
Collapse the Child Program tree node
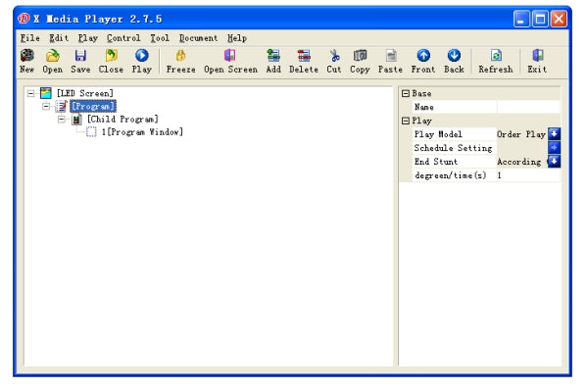pos(61,120)
